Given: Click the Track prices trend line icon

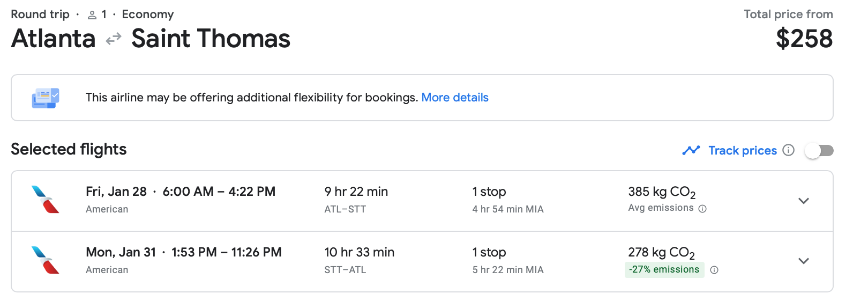Looking at the screenshot, I should (x=691, y=150).
